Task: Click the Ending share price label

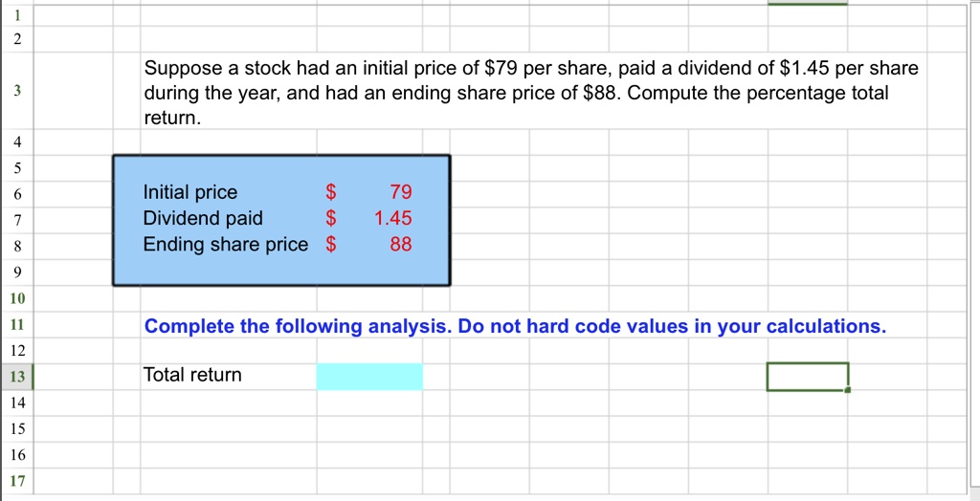Action: 226,244
